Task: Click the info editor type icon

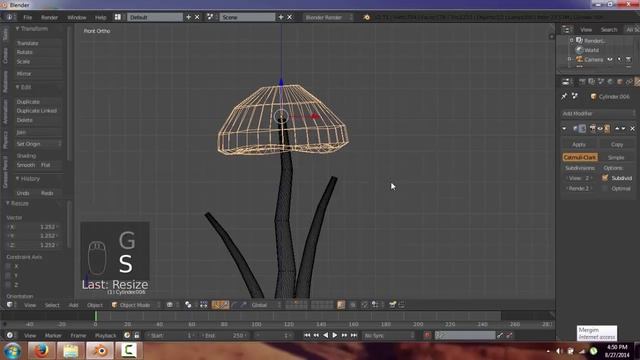Action: pos(9,17)
